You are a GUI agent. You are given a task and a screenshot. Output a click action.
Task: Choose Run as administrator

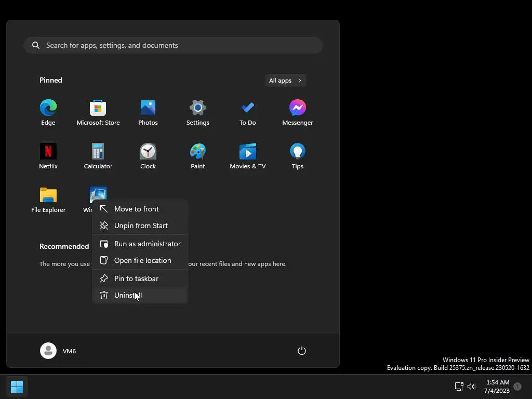coord(140,244)
